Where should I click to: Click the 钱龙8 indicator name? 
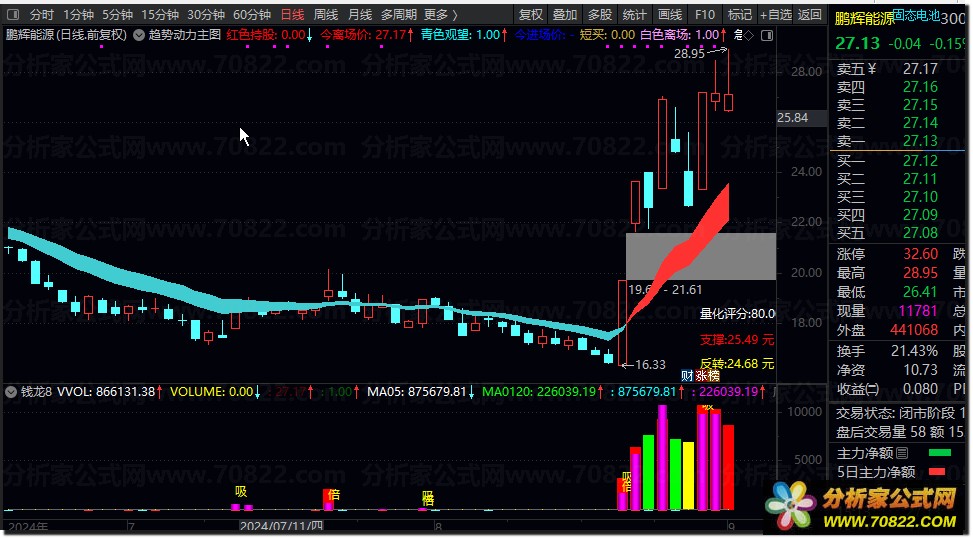pyautogui.click(x=37, y=392)
